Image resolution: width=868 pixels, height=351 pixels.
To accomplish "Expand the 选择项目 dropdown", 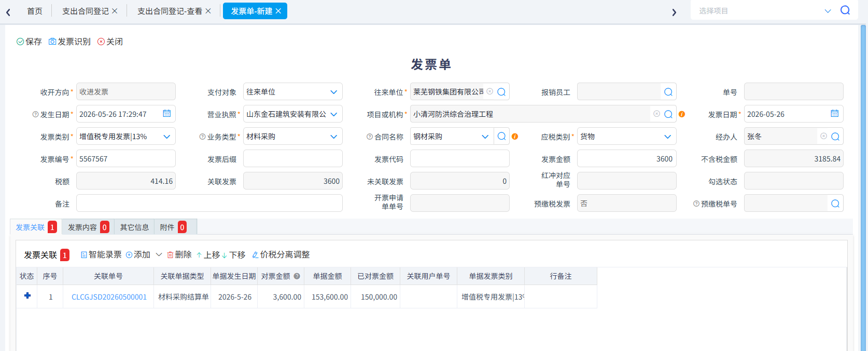I will point(828,11).
